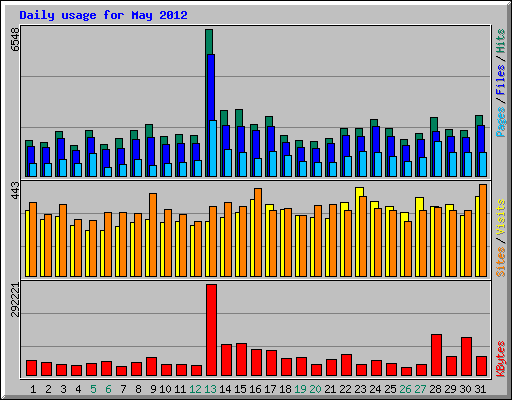Click the orange "Sites" legend label
This screenshot has height=400, width=512.
pos(501,262)
